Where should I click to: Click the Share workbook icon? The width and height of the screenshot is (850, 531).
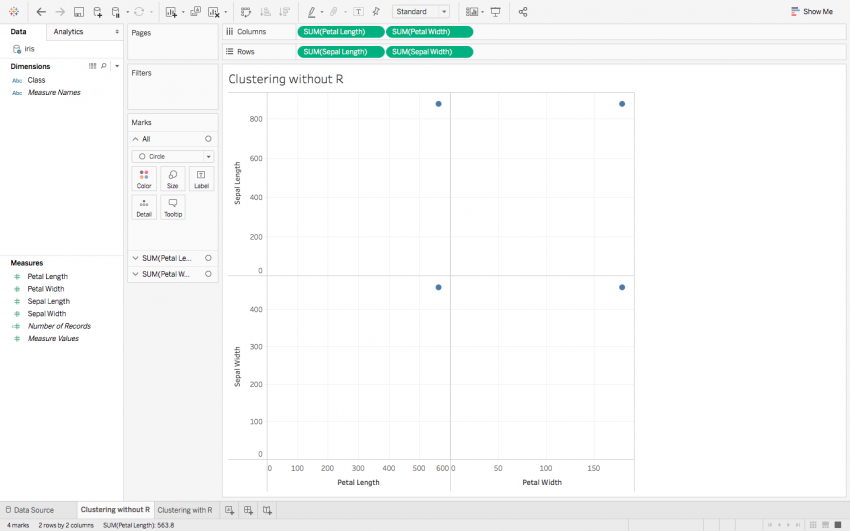(523, 12)
